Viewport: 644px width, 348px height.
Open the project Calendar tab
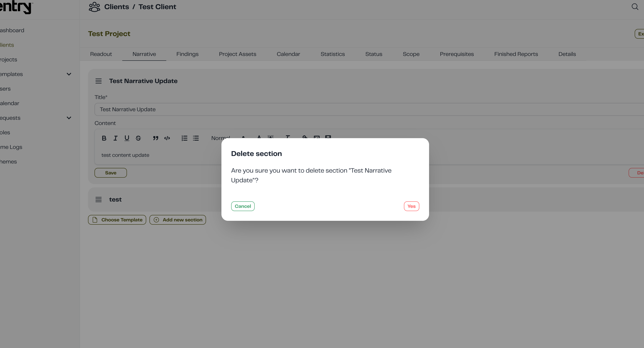click(x=288, y=54)
